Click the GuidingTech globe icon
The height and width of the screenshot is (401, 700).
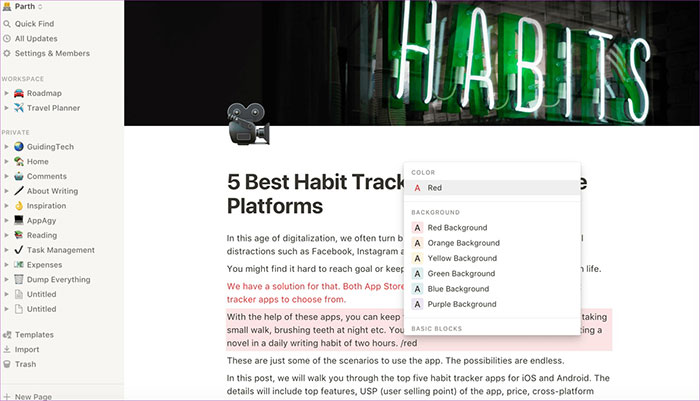pyautogui.click(x=19, y=146)
